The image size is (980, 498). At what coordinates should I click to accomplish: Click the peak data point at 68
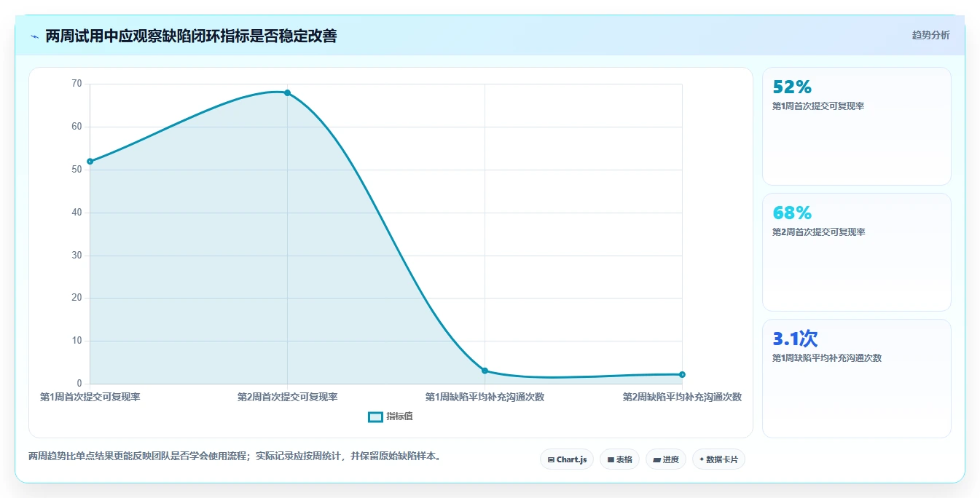[x=287, y=92]
